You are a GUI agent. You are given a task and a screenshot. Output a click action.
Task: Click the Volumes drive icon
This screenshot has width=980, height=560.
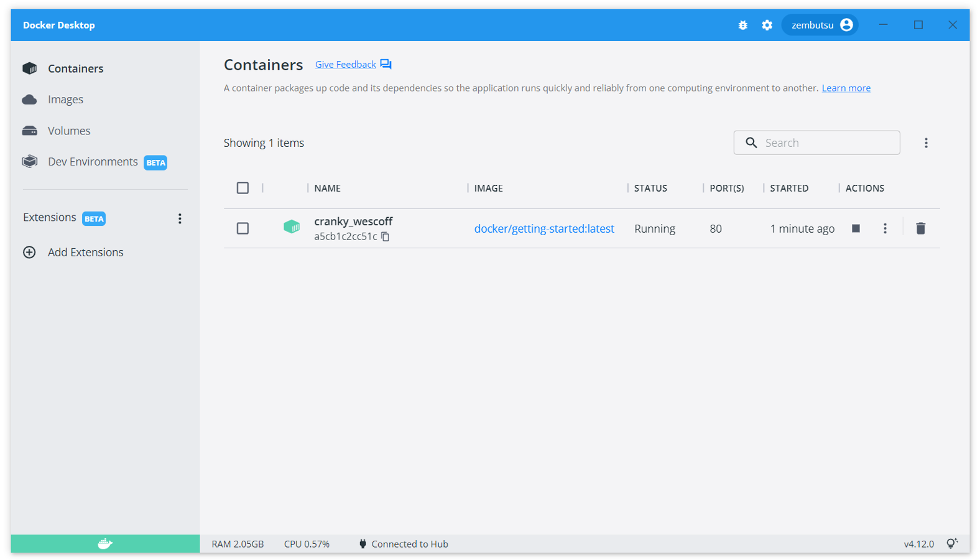pos(30,131)
